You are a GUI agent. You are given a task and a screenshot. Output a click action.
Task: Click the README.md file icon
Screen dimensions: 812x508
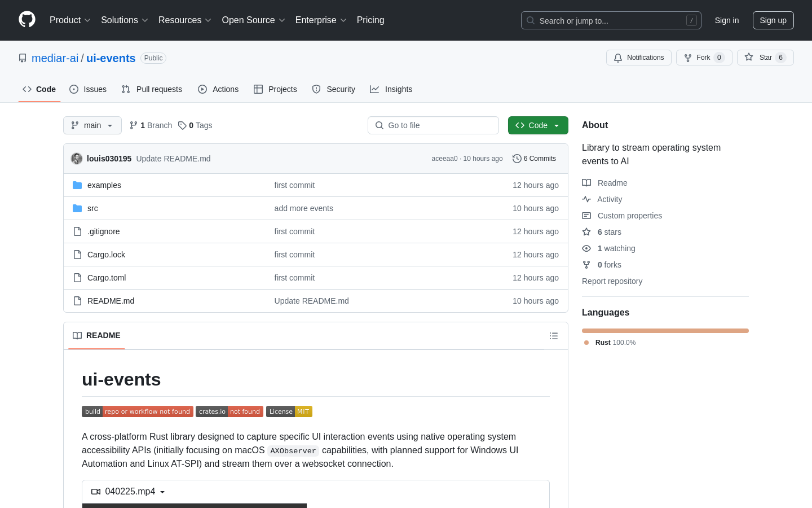coord(77,301)
